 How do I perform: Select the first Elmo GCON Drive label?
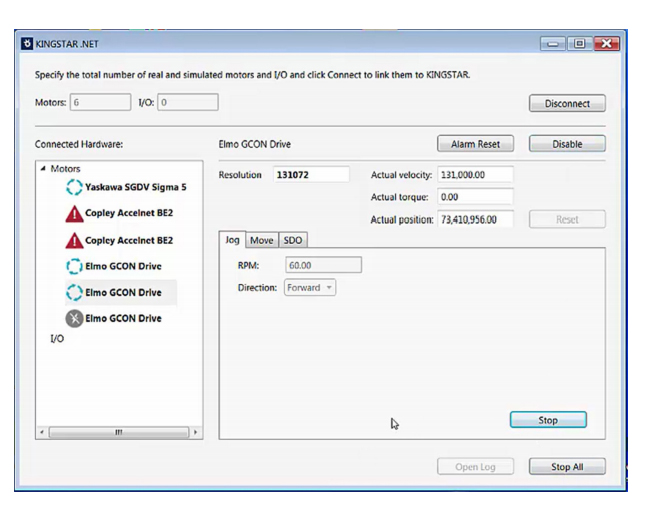(x=123, y=266)
